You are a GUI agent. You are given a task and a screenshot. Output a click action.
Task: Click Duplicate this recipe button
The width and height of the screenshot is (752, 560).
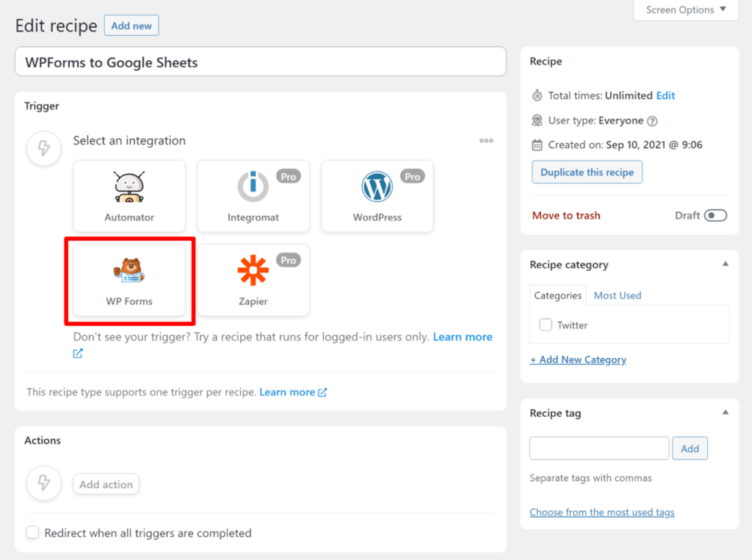587,172
